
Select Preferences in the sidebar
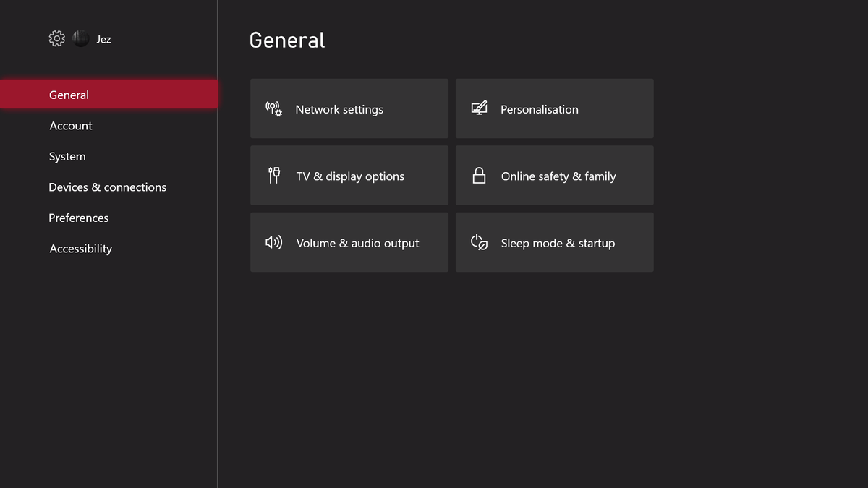[x=78, y=218]
